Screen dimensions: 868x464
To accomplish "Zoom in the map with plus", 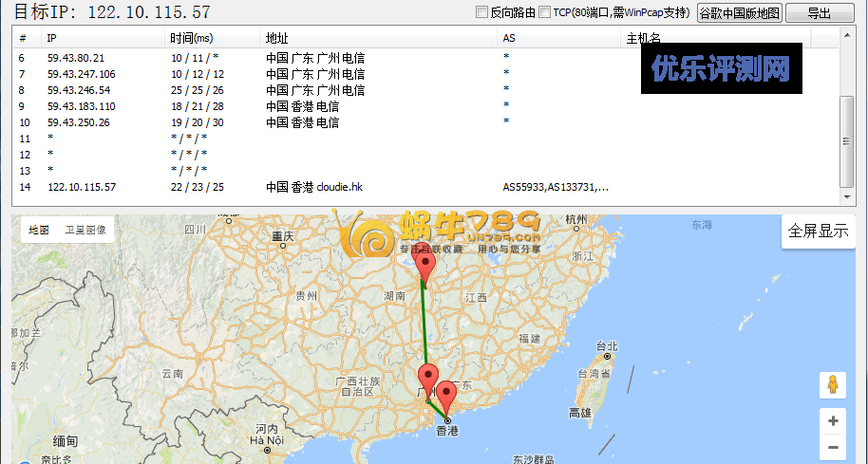I will click(x=833, y=421).
